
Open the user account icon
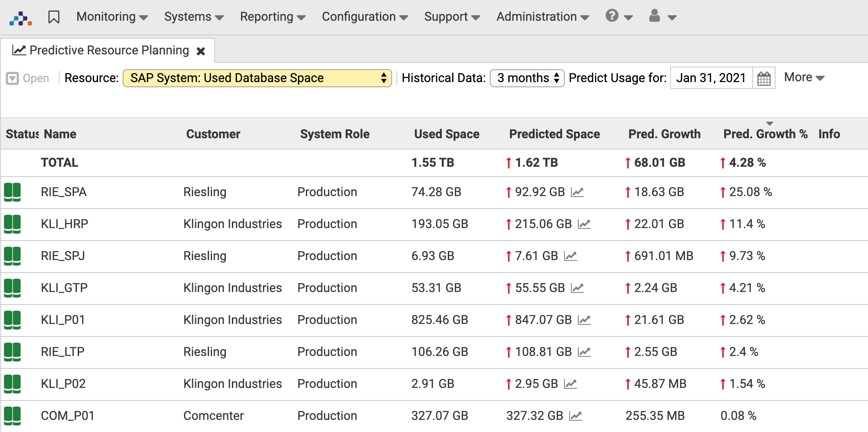[x=654, y=16]
